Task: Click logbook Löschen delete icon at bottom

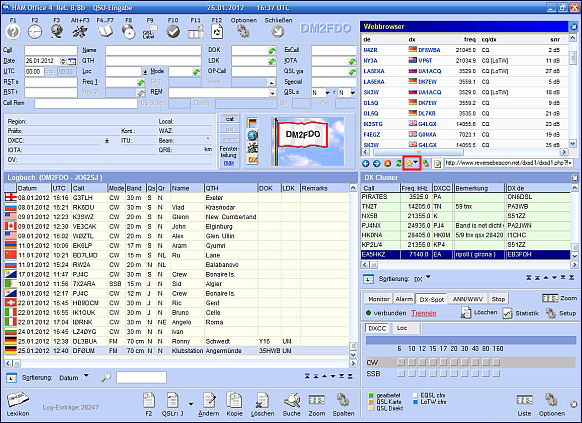Action: coord(262,401)
